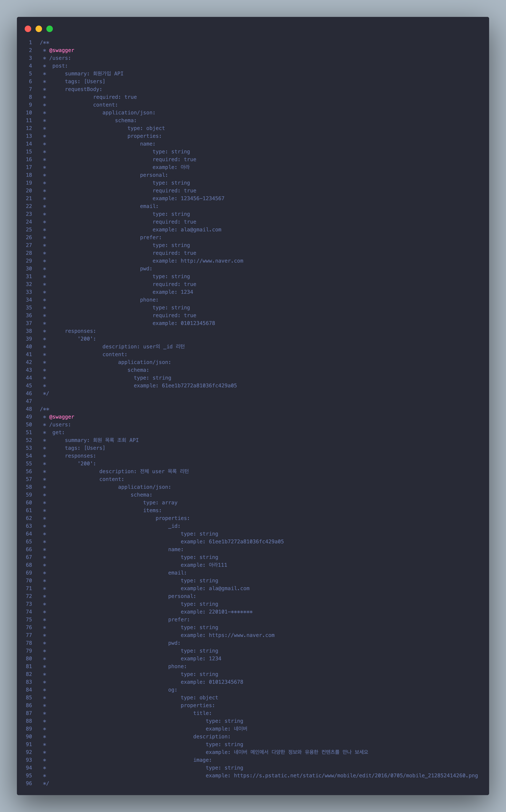Select the 'image:' line
The image size is (506, 812).
point(203,760)
